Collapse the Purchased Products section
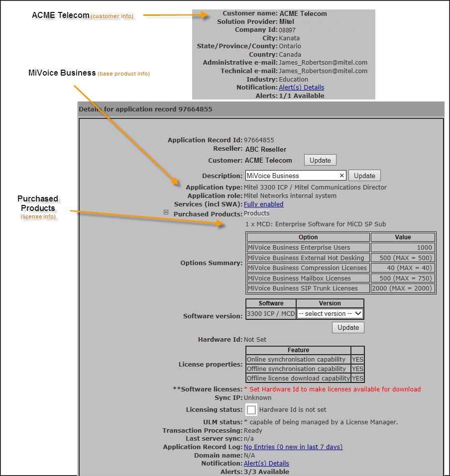Screen dimensions: 450x476 (166, 212)
